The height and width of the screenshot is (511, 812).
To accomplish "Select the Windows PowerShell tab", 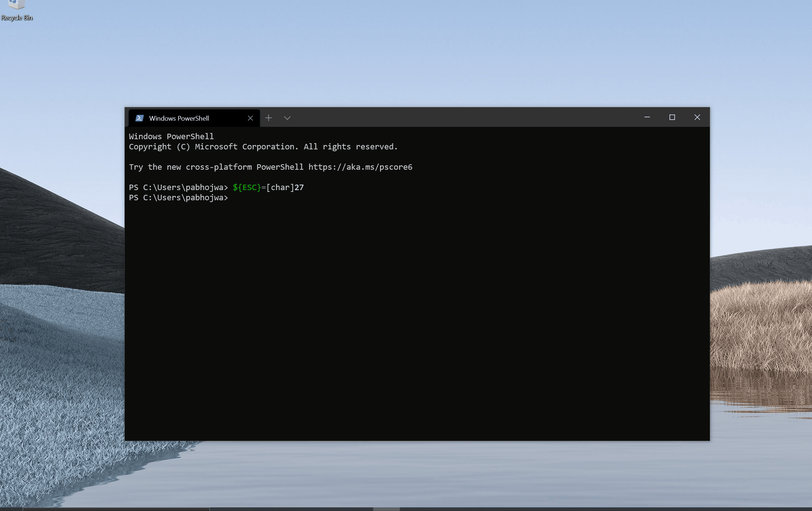I will pos(194,118).
